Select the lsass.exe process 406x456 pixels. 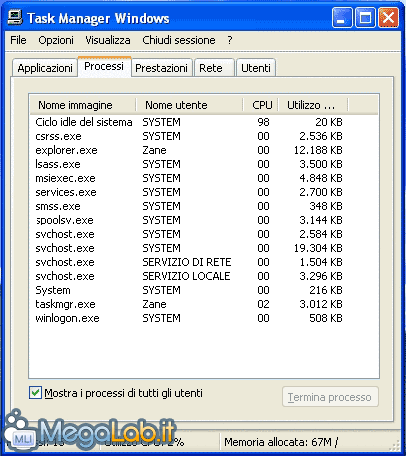[204, 164]
